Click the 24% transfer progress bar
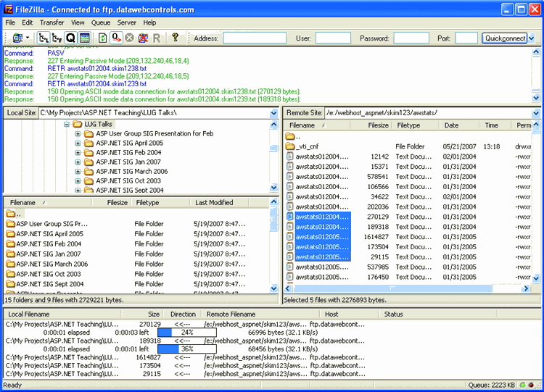The height and width of the screenshot is (392, 544). tap(187, 333)
